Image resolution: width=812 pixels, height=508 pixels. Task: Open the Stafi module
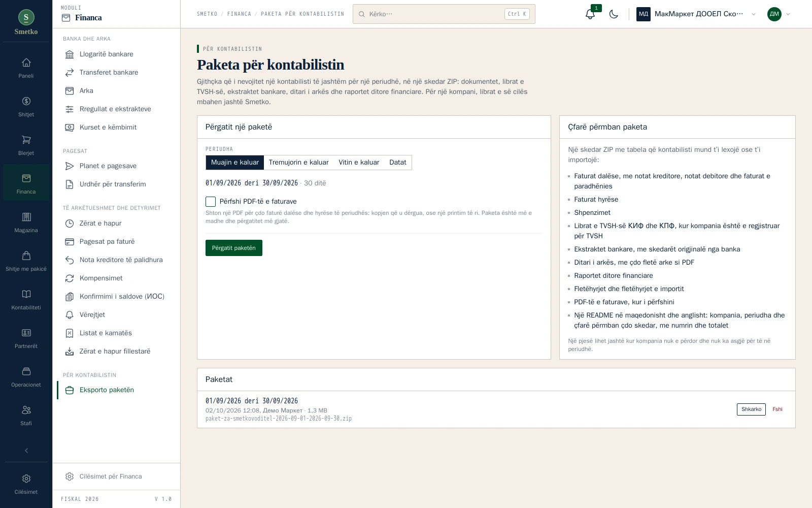pos(26,416)
